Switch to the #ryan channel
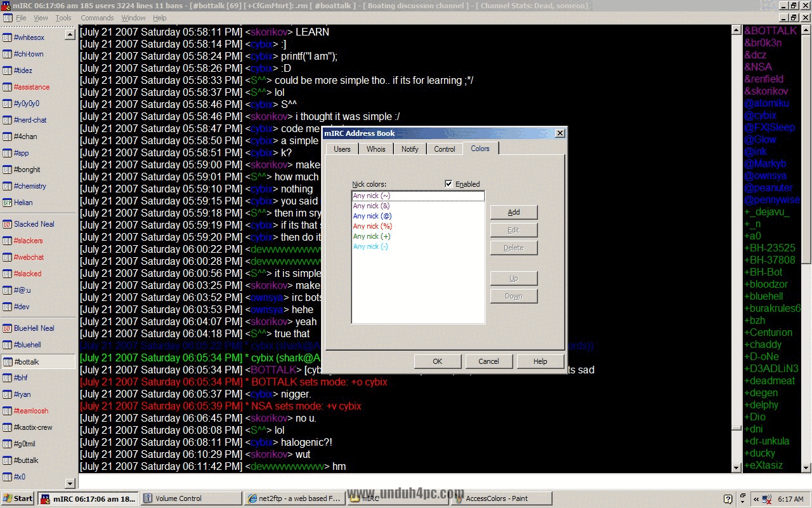 point(38,394)
